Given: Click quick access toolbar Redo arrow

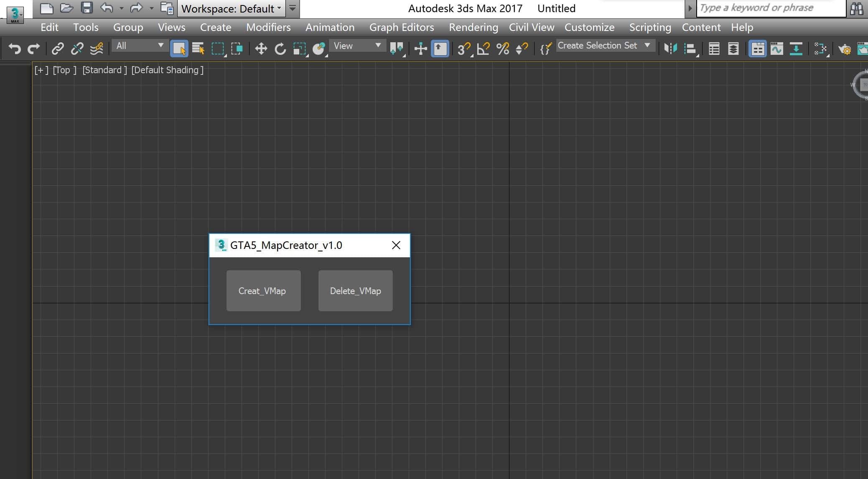Looking at the screenshot, I should [x=136, y=8].
